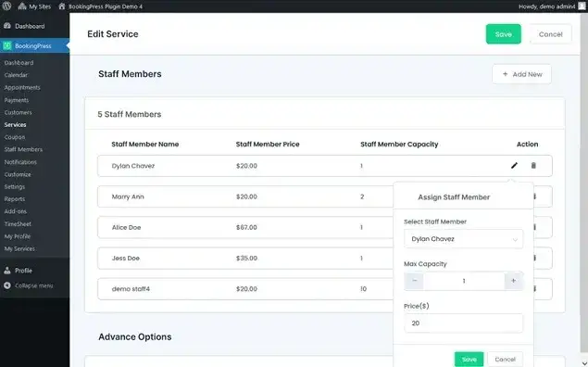Click the Howdy, demo admin4 account menu

tap(546, 6)
